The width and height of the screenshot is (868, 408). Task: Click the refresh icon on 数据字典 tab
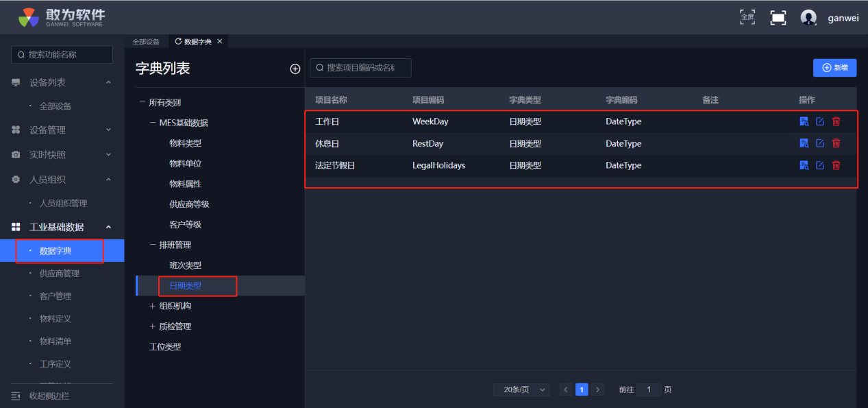(x=178, y=42)
